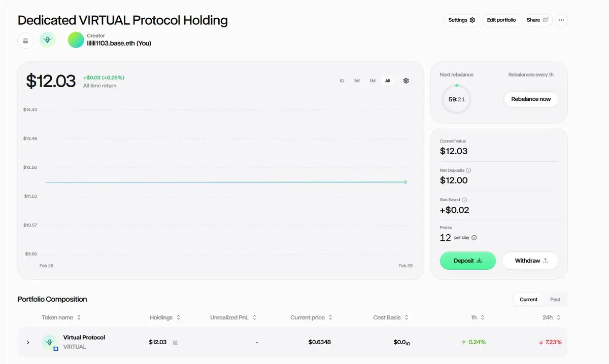Click the small icon beside the $12.03 holdings
Viewport: 609px width, 364px height.
tap(175, 342)
